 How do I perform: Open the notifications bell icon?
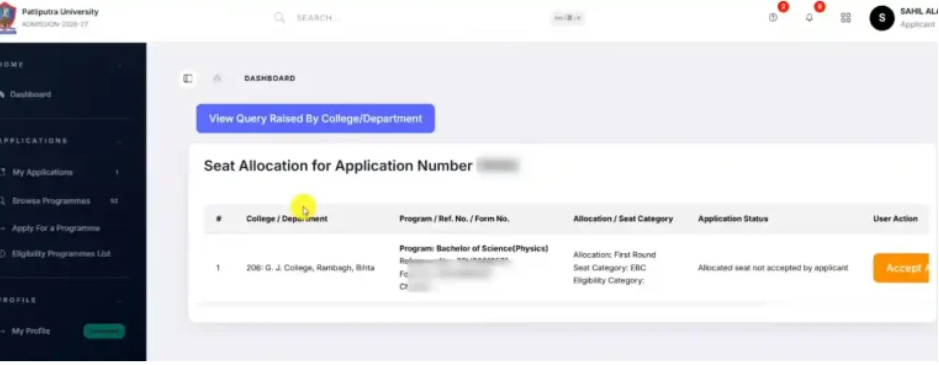[x=809, y=17]
